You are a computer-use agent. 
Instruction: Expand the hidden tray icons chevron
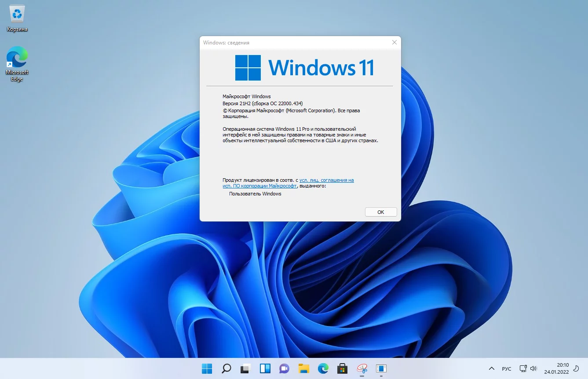pos(492,368)
